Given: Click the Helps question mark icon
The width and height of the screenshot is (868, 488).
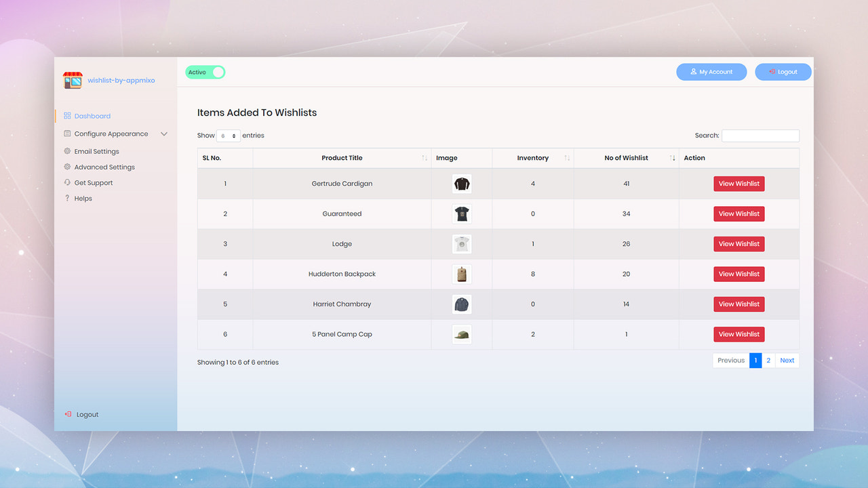Looking at the screenshot, I should coord(68,198).
